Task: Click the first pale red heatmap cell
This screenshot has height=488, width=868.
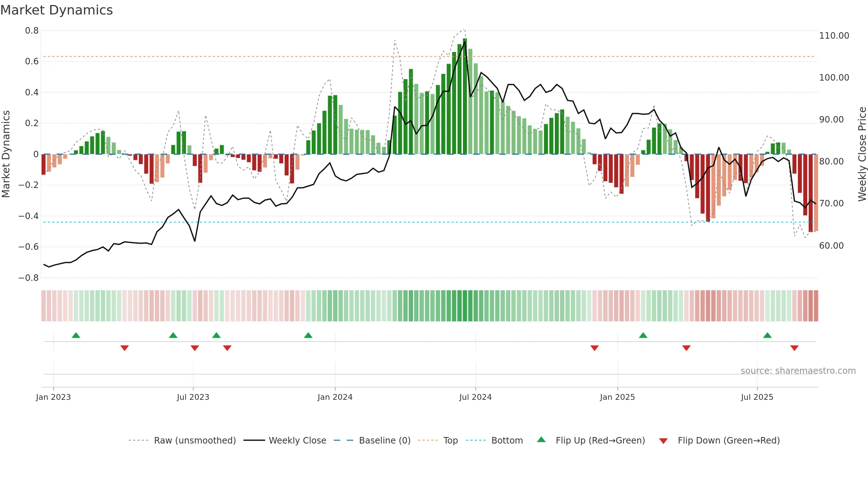Action: [x=43, y=306]
